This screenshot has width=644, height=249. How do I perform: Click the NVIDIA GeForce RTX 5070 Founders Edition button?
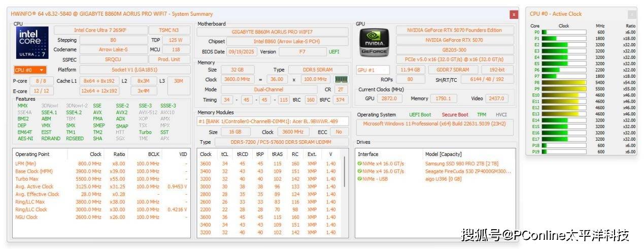[x=454, y=30]
